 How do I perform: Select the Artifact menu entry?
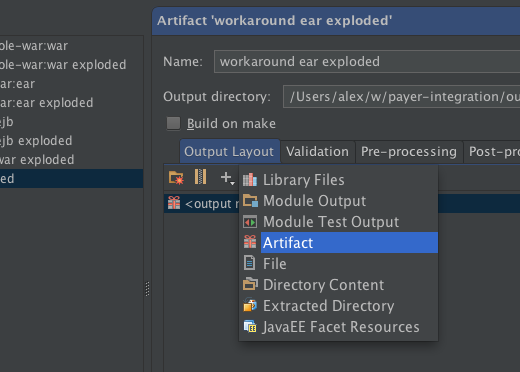(x=338, y=243)
